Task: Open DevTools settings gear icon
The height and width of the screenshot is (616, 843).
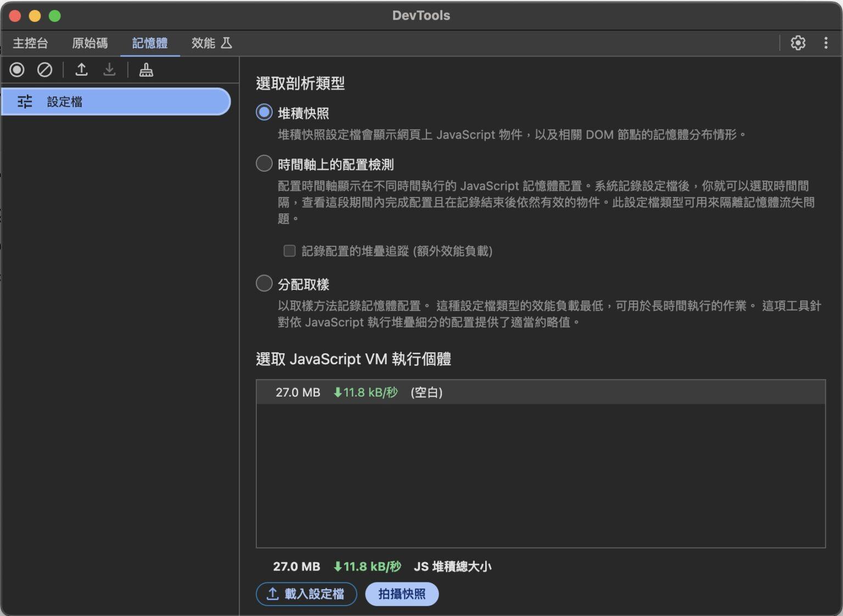Action: point(797,43)
